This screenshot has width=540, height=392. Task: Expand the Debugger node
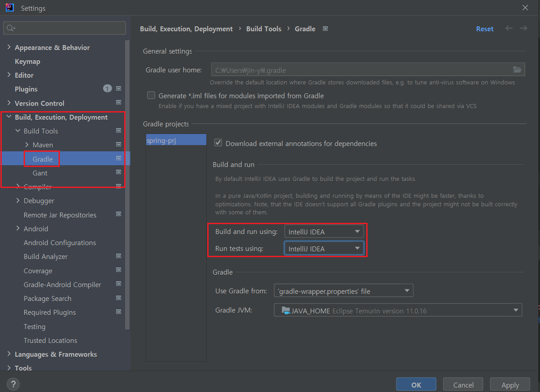(18, 200)
